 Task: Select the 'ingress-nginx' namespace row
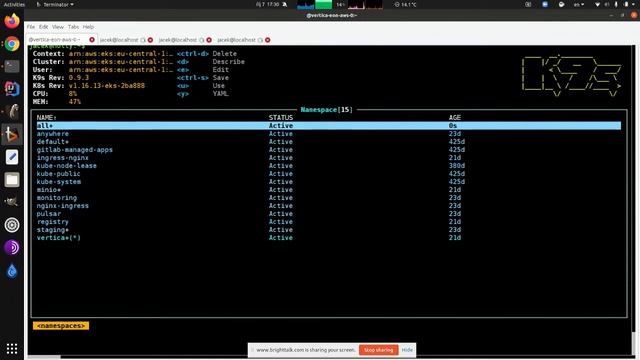[x=329, y=158]
